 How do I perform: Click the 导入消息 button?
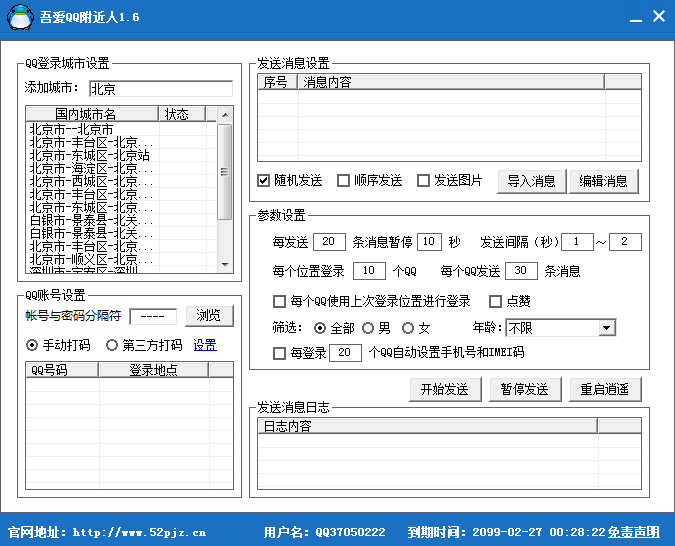(531, 181)
